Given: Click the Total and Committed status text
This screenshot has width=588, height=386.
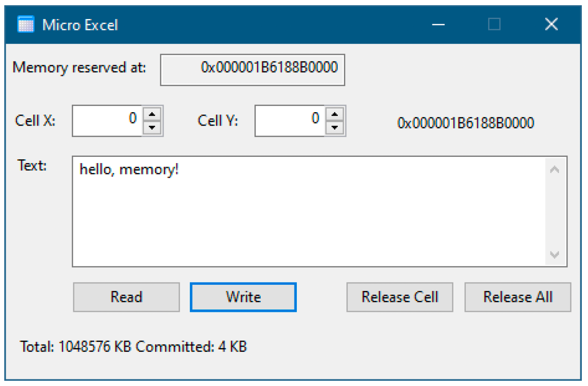Looking at the screenshot, I should coord(133,347).
